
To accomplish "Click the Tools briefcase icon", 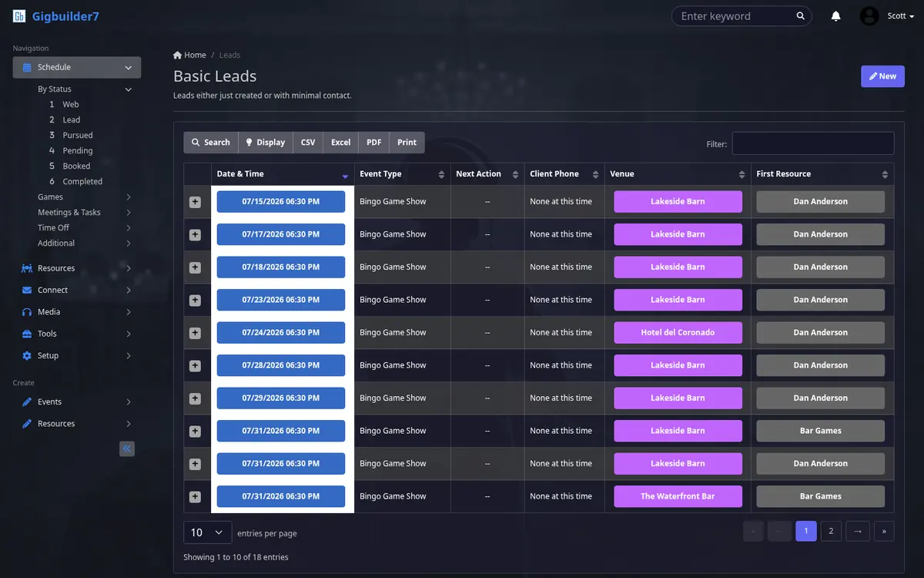I will pos(27,334).
